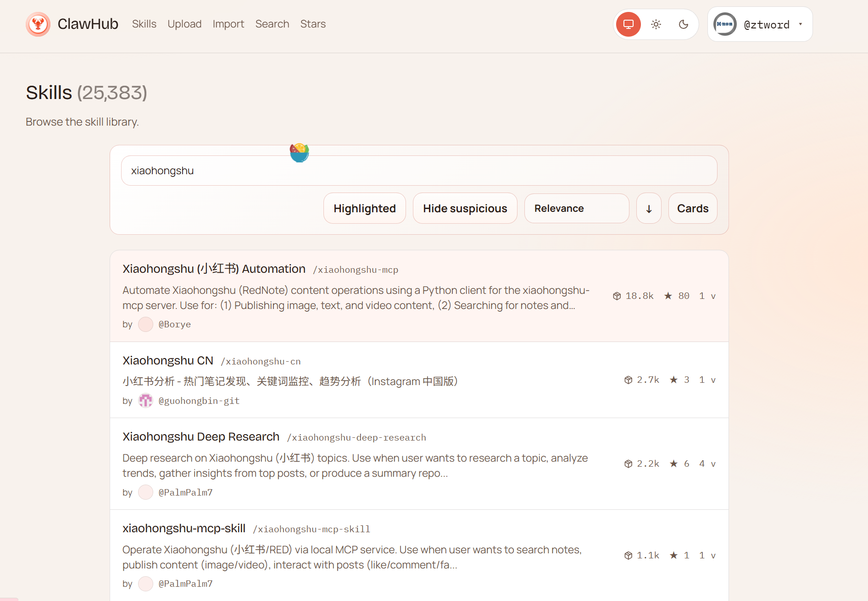Image resolution: width=868 pixels, height=601 pixels.
Task: Toggle the Hide suspicious filter
Action: [x=465, y=209]
